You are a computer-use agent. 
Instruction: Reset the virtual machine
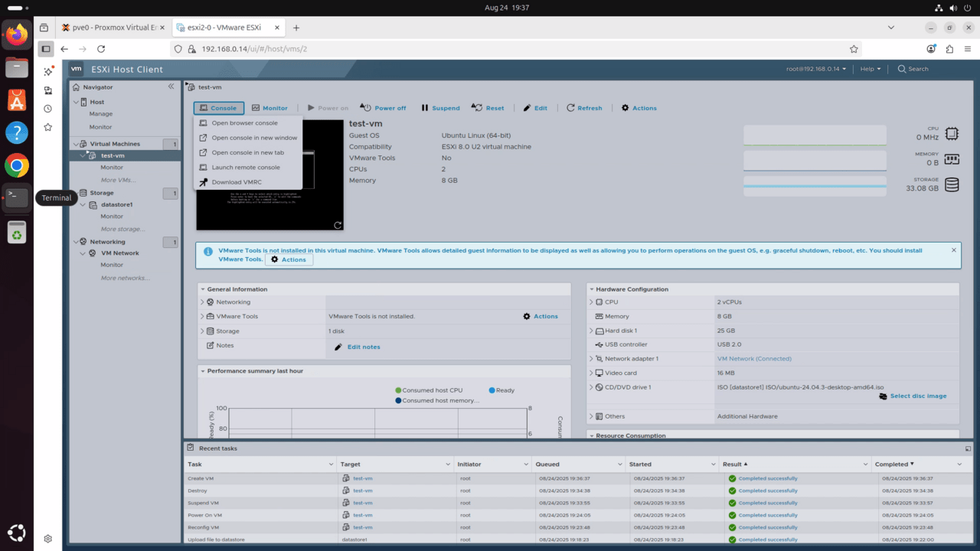tap(488, 108)
